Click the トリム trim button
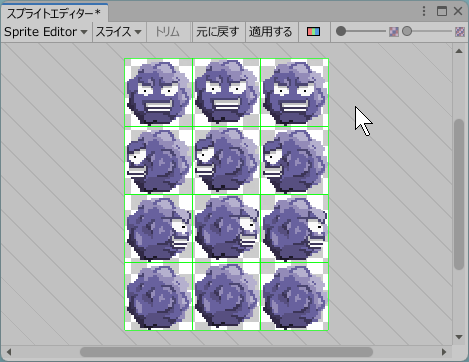 [168, 32]
